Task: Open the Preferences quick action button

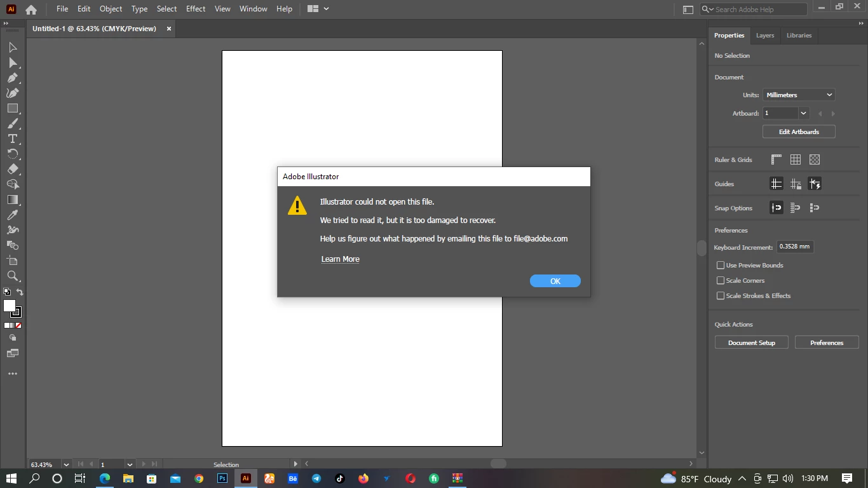Action: pos(827,342)
